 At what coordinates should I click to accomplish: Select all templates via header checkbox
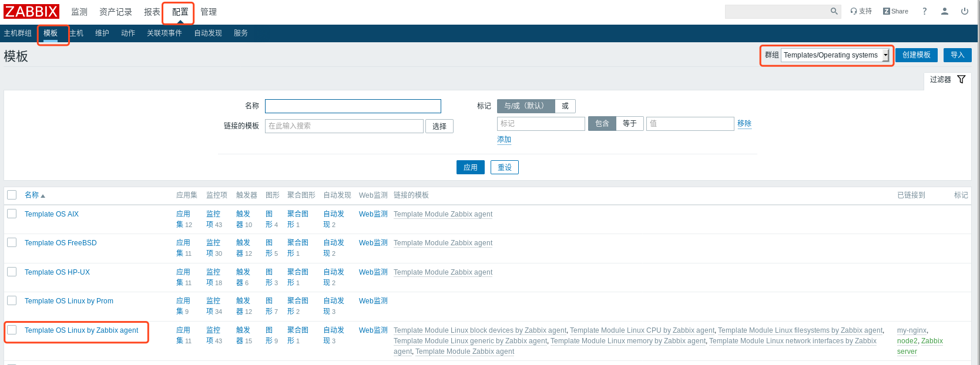click(12, 195)
